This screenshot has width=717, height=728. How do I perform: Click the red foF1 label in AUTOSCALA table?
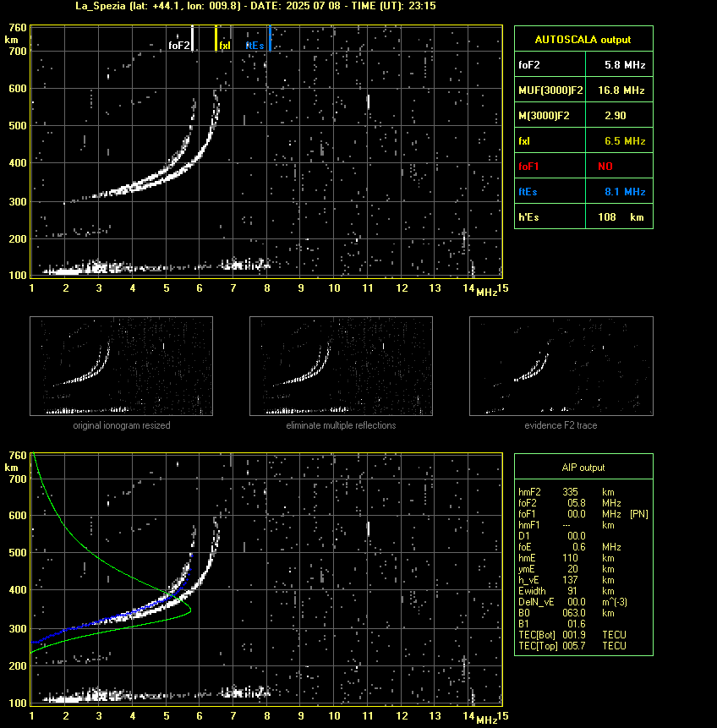(528, 167)
